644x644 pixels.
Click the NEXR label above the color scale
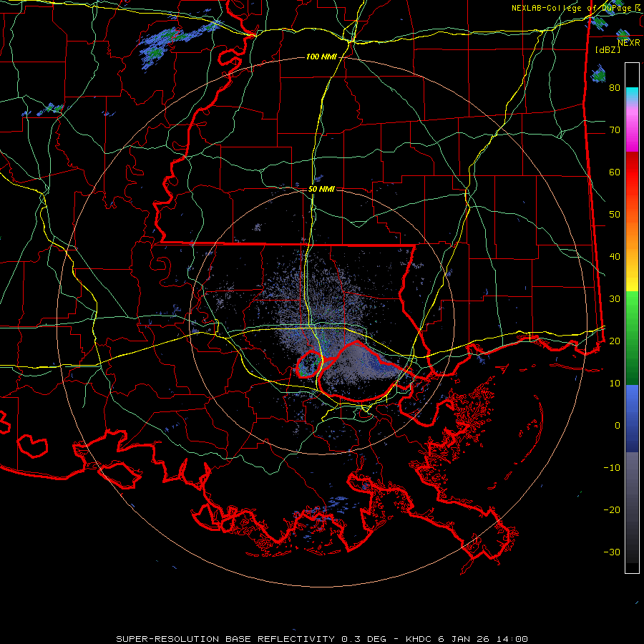[628, 43]
